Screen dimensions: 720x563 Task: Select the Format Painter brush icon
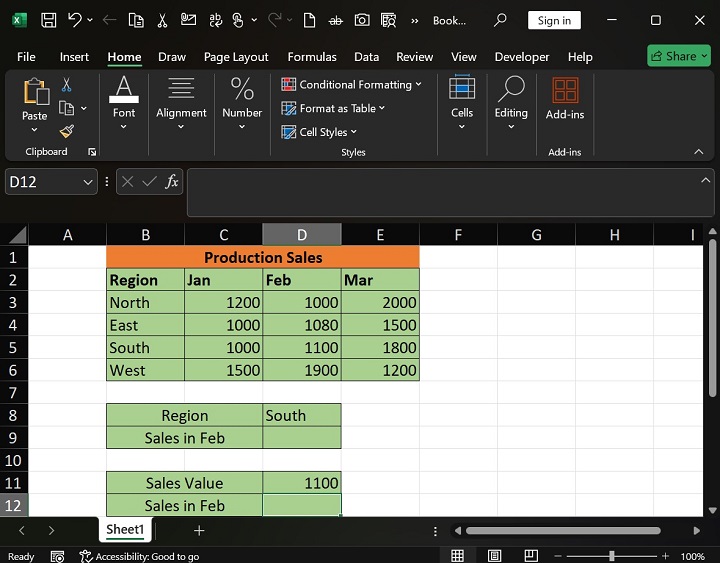(66, 131)
